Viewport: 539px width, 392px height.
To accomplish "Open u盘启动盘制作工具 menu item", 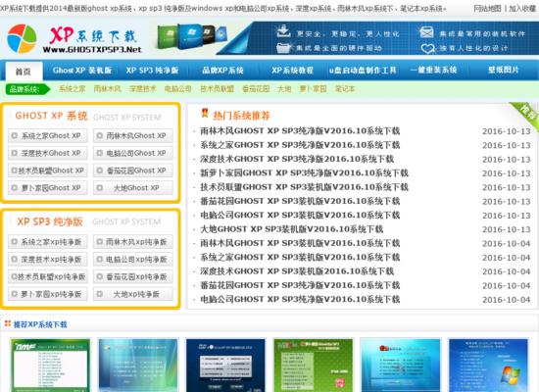I will pos(363,71).
